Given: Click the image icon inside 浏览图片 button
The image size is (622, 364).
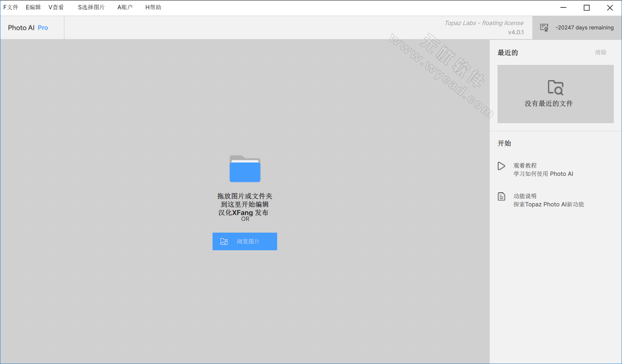Looking at the screenshot, I should click(x=224, y=242).
